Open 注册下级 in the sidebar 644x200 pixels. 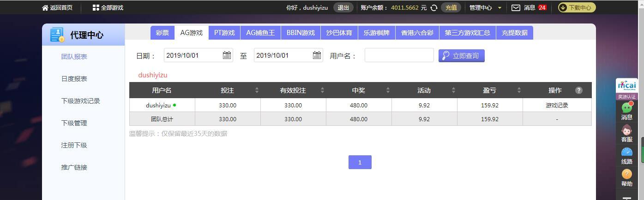74,145
